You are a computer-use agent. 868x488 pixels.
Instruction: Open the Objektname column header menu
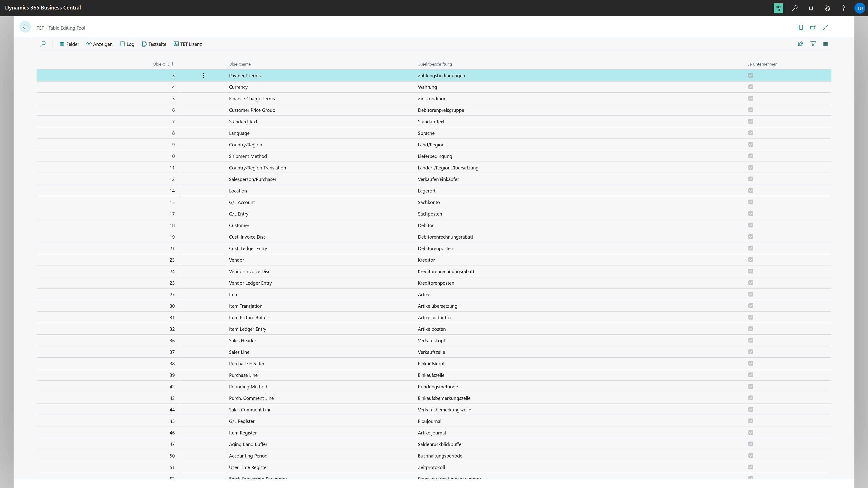coord(240,64)
